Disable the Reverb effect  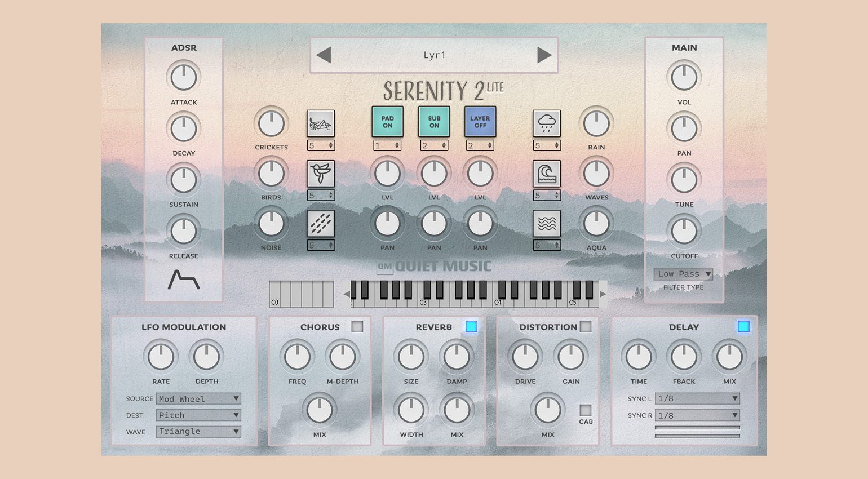(x=471, y=326)
